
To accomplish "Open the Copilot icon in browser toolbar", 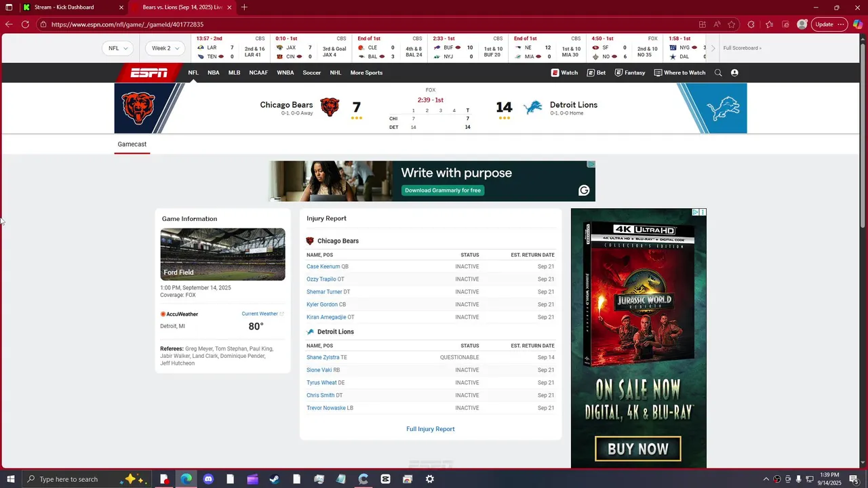I will tap(858, 24).
